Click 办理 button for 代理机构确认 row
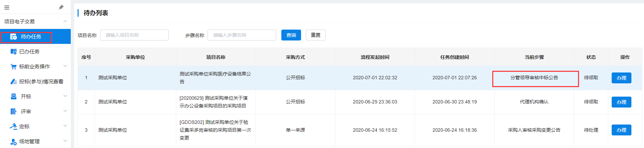This screenshot has height=148, width=644. [621, 102]
